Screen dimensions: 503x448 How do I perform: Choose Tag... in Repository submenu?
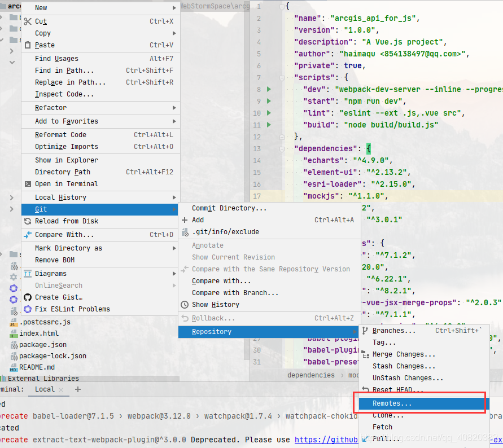[424, 342]
